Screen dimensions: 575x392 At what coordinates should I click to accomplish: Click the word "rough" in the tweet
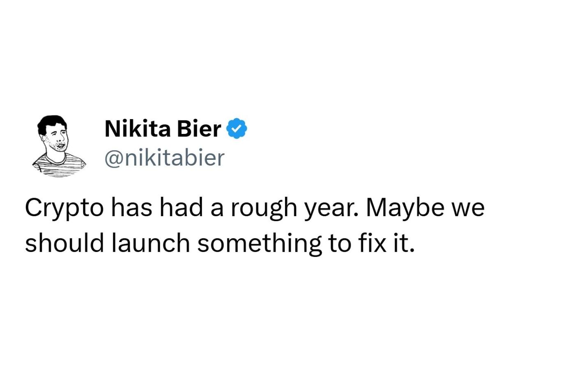point(263,208)
